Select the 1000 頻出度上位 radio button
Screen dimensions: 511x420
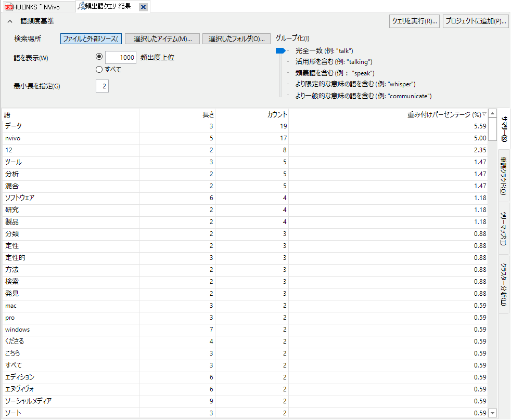coord(99,57)
